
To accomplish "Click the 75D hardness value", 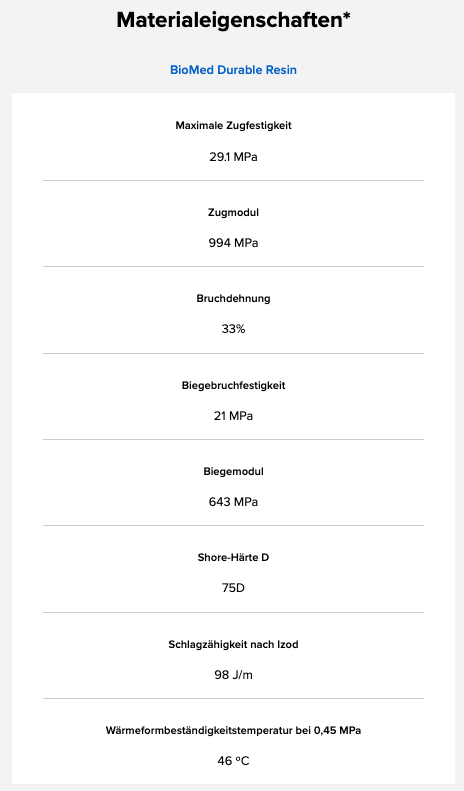I will point(233,588).
